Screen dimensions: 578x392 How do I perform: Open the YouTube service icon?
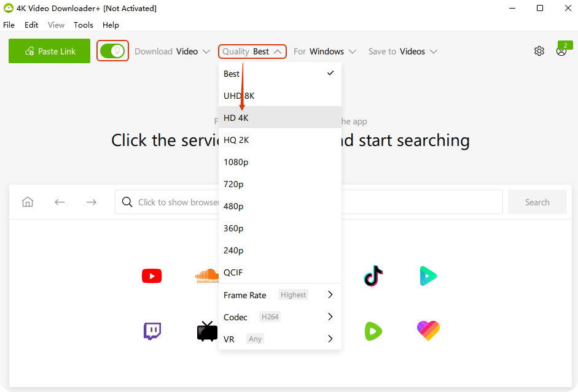[151, 276]
